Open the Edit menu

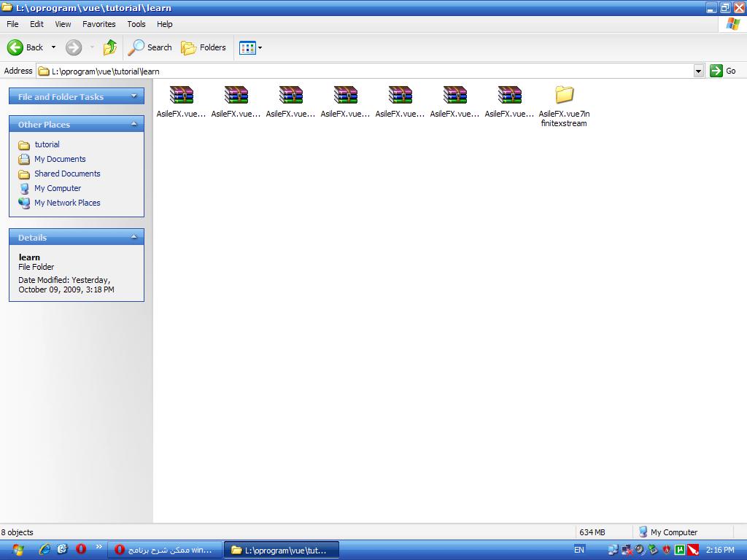click(x=36, y=24)
